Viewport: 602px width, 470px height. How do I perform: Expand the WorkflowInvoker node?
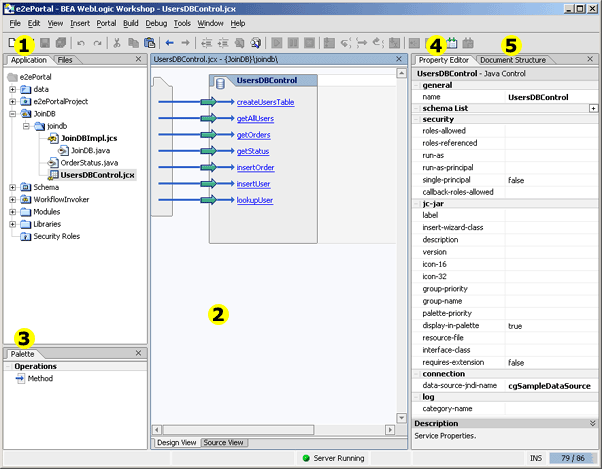13,200
